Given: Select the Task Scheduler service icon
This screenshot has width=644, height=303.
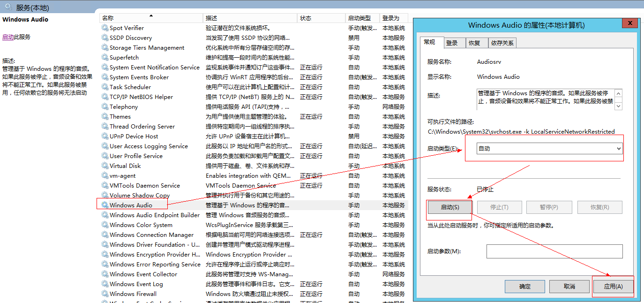Looking at the screenshot, I should (x=105, y=87).
